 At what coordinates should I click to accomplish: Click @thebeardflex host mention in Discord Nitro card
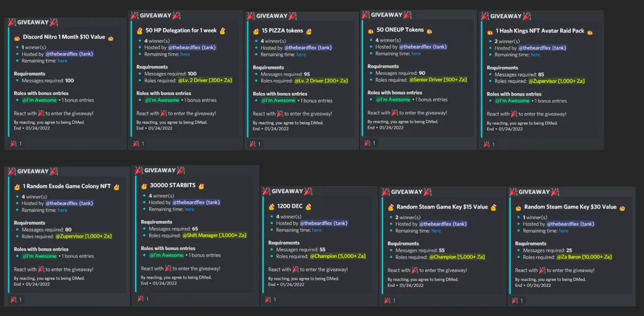coord(69,54)
